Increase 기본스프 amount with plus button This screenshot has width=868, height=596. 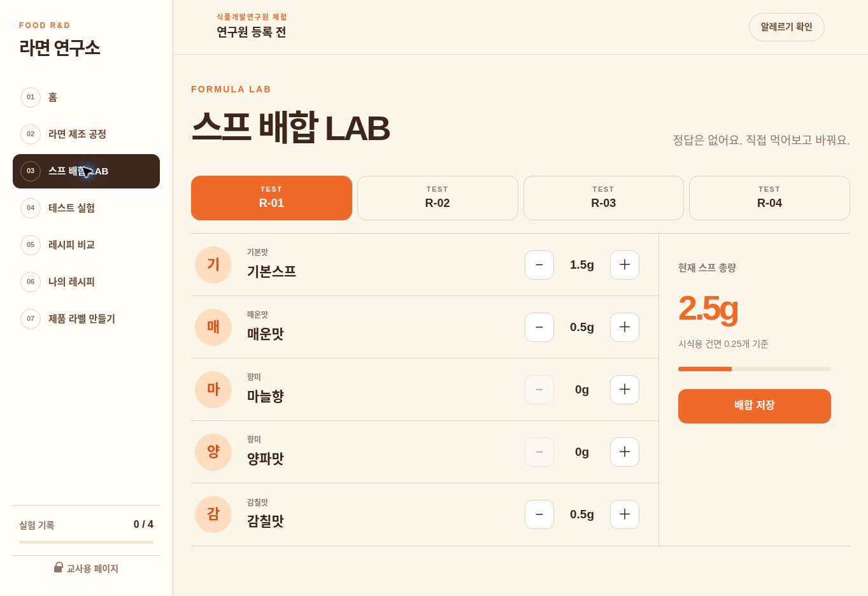pyautogui.click(x=625, y=265)
